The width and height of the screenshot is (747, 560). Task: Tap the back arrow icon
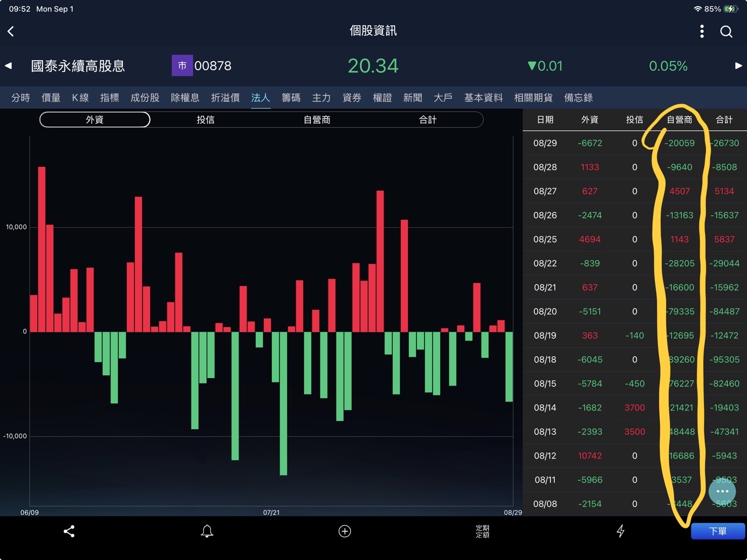point(11,31)
